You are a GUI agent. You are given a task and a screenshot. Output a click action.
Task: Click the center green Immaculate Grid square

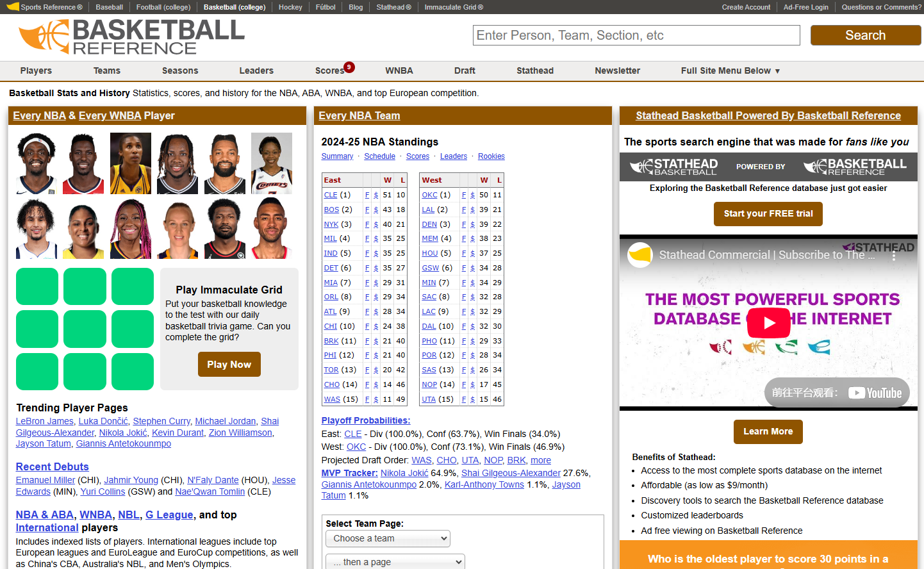tap(85, 329)
